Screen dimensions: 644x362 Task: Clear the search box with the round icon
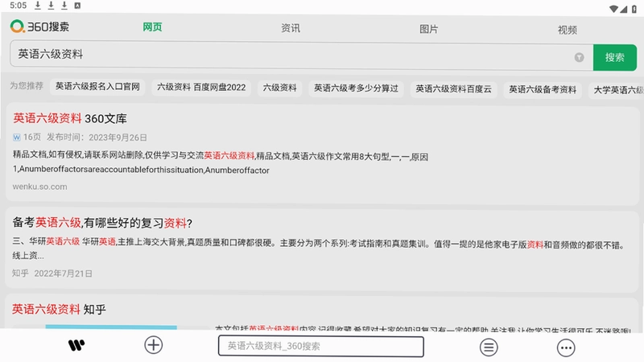point(579,57)
